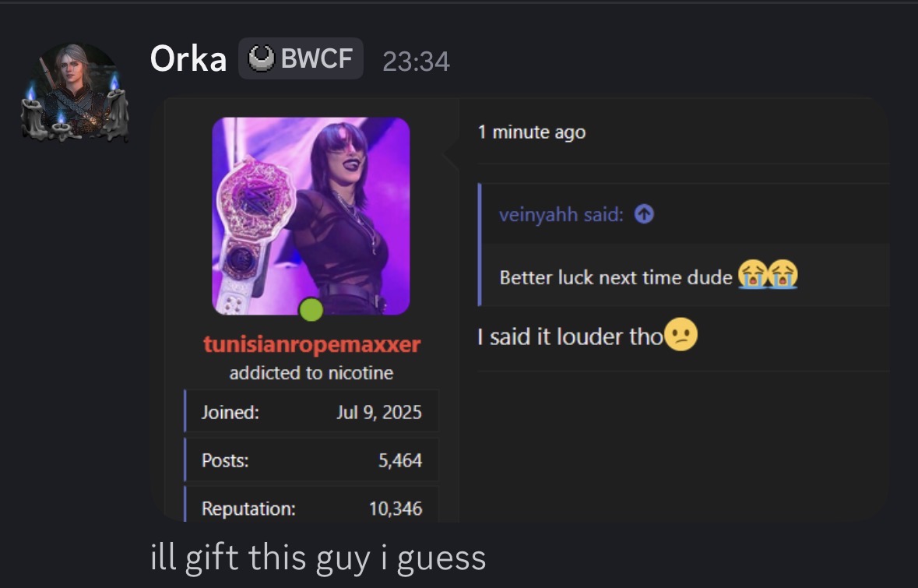The image size is (918, 588).
Task: Click the second crying emoji in quote
Action: (x=783, y=275)
